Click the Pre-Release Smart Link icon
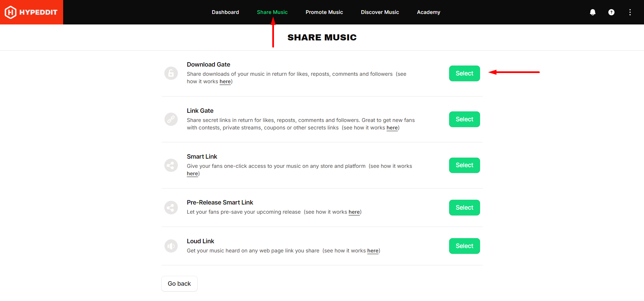Image resolution: width=644 pixels, height=301 pixels. click(x=171, y=208)
